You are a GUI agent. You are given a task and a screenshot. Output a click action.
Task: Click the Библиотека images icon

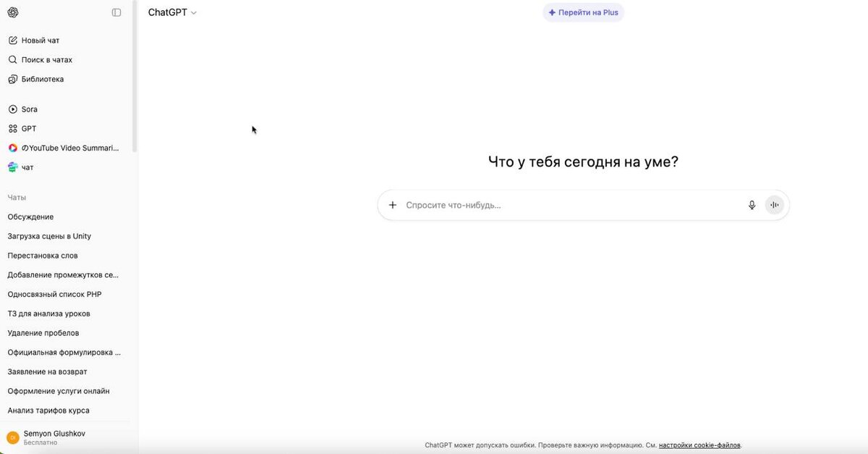12,80
